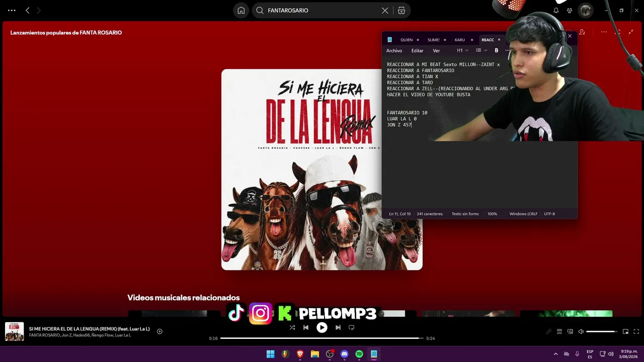
Task: Open the Ver menu in Notepad
Action: point(436,51)
